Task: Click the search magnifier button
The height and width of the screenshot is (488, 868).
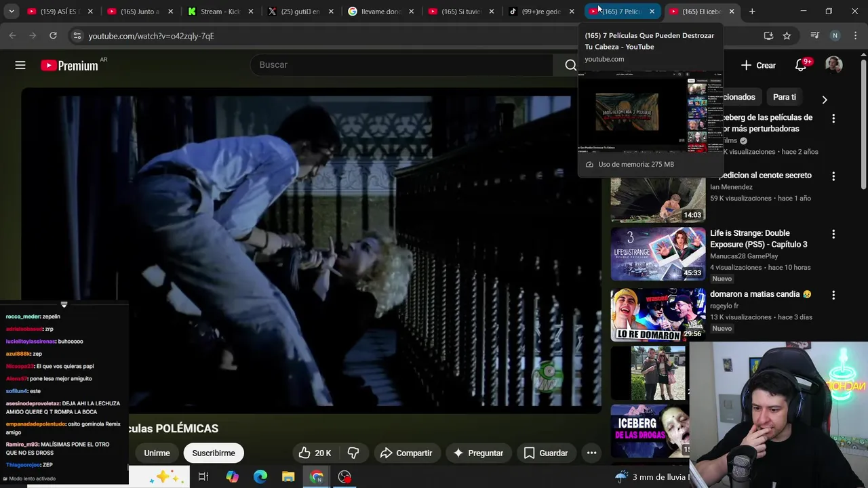Action: [x=570, y=65]
